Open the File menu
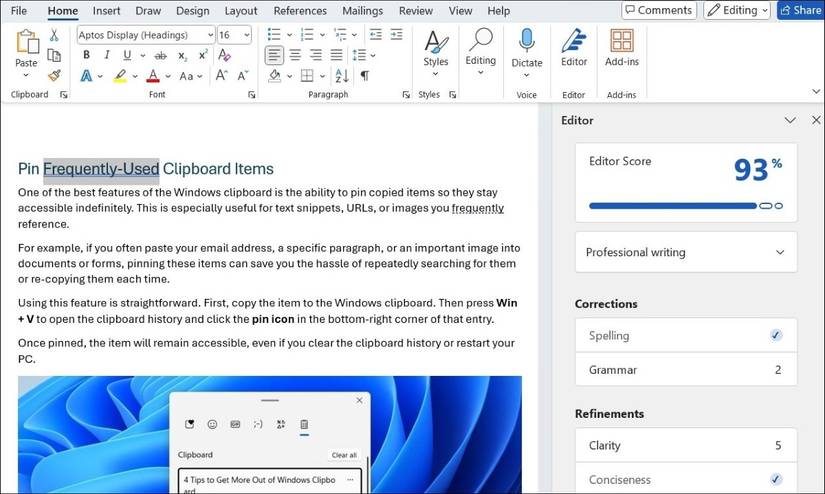 [x=19, y=11]
